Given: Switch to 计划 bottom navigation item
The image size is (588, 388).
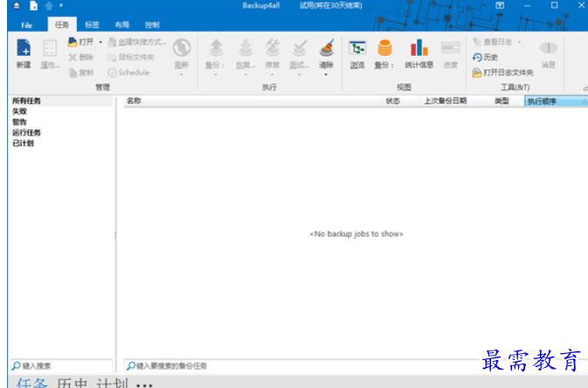Looking at the screenshot, I should pyautogui.click(x=112, y=383).
